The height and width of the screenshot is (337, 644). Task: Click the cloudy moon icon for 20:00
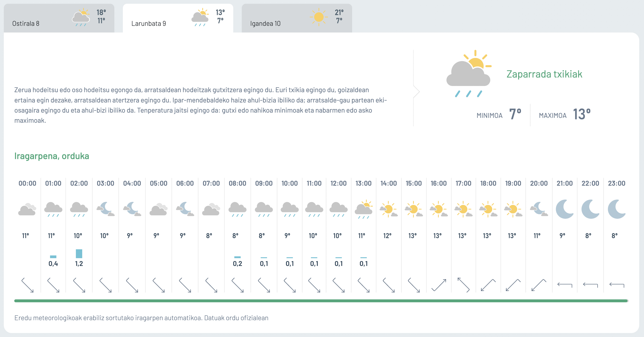[x=539, y=209]
